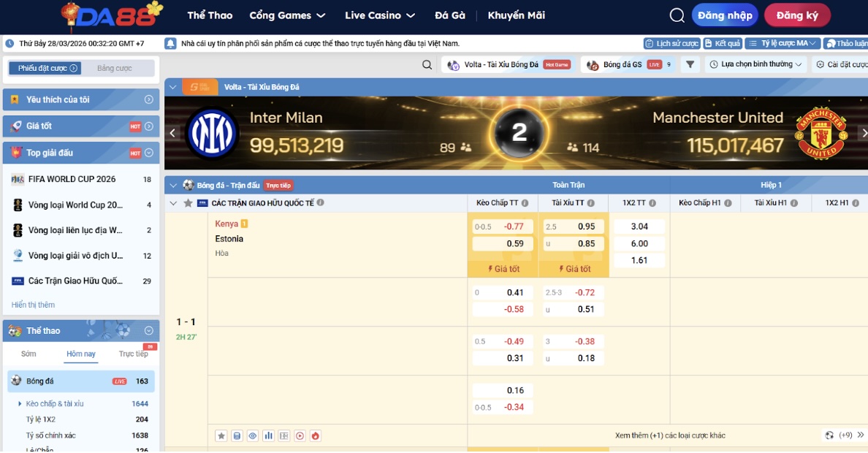The width and height of the screenshot is (868, 453).
Task: Click the DA88 logo
Action: 113,16
